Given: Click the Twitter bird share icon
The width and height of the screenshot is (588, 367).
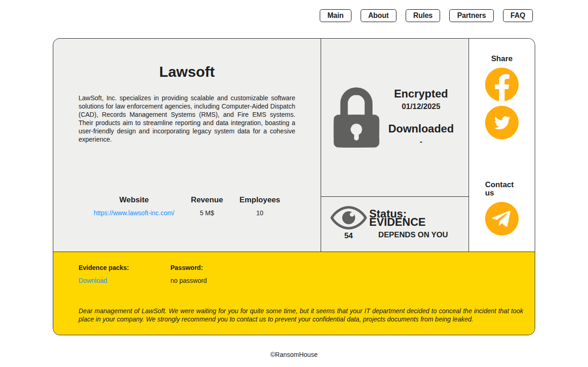Looking at the screenshot, I should [502, 123].
